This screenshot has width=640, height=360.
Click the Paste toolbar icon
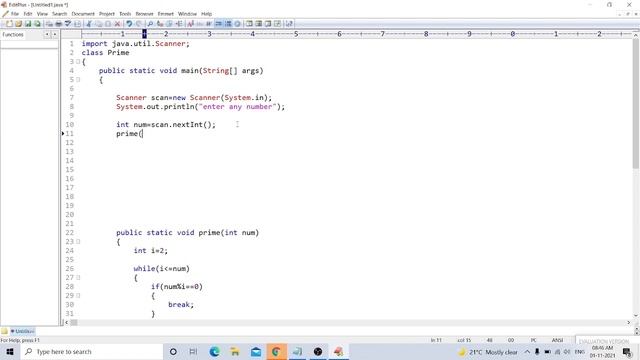108,24
